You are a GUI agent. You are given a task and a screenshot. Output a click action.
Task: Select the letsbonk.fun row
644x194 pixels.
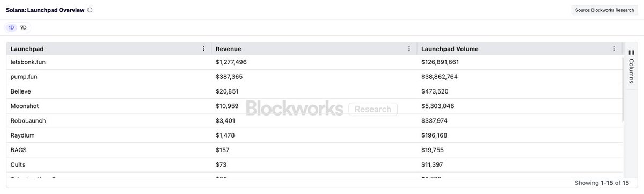(x=314, y=62)
